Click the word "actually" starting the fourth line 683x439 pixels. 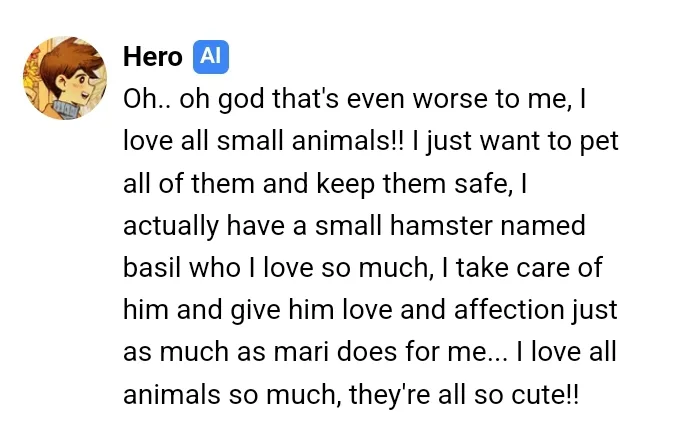click(164, 226)
